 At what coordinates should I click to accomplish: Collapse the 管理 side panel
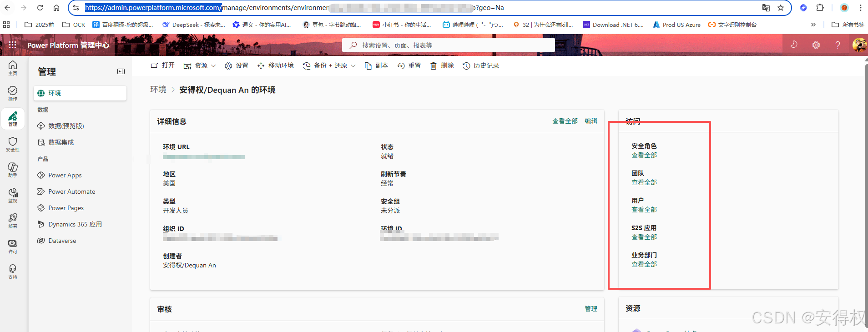click(121, 71)
